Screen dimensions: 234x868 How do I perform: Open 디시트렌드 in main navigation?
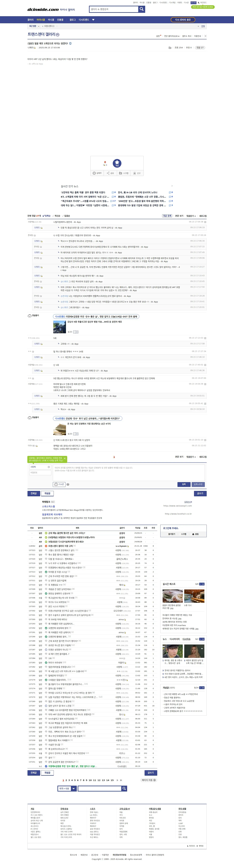(84, 20)
